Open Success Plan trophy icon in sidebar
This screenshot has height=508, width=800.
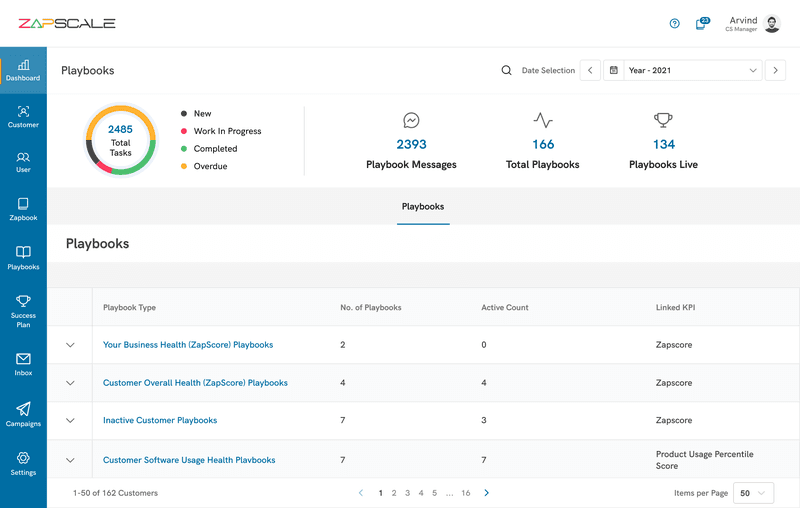point(23,301)
